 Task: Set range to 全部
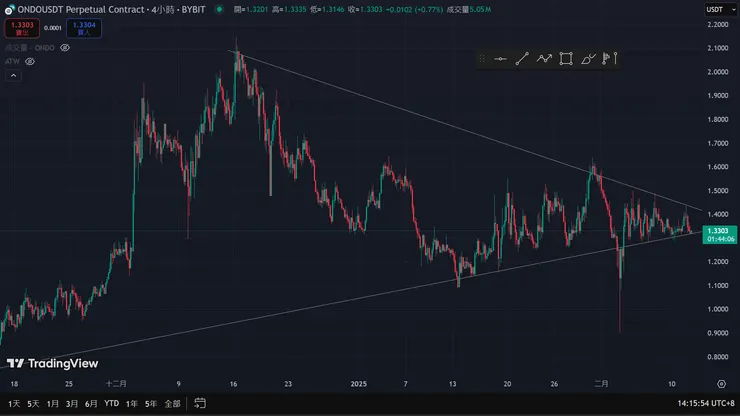pos(173,404)
